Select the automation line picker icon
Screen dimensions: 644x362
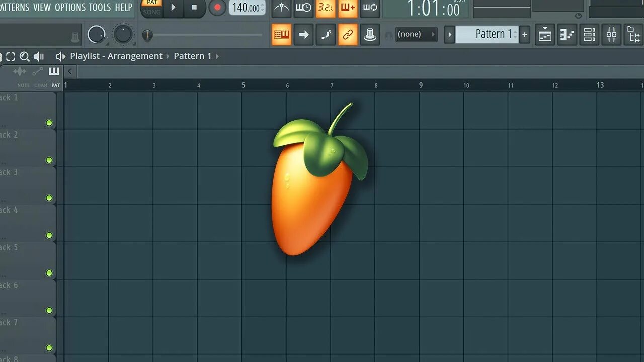click(x=37, y=71)
